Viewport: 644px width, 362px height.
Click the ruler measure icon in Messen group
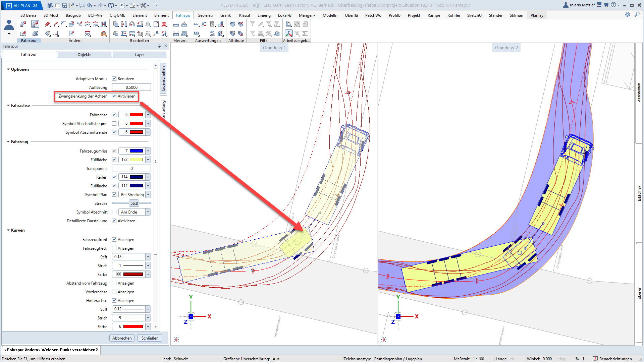click(x=176, y=24)
